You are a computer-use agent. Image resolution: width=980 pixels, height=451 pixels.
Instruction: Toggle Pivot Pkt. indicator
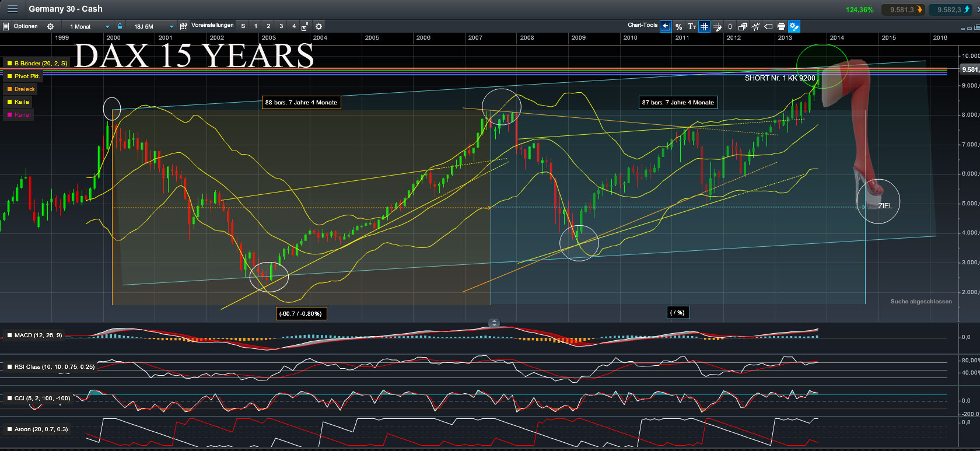click(x=23, y=76)
